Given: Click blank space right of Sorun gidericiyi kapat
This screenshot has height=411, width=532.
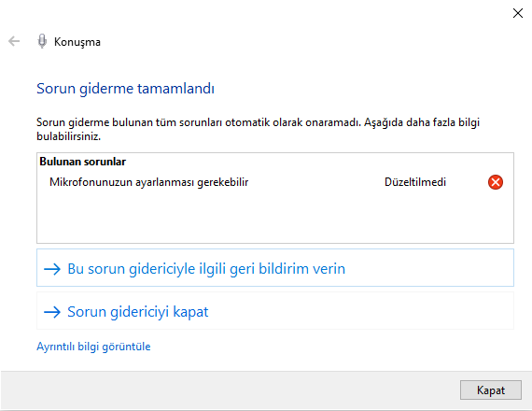Looking at the screenshot, I should (x=360, y=311).
